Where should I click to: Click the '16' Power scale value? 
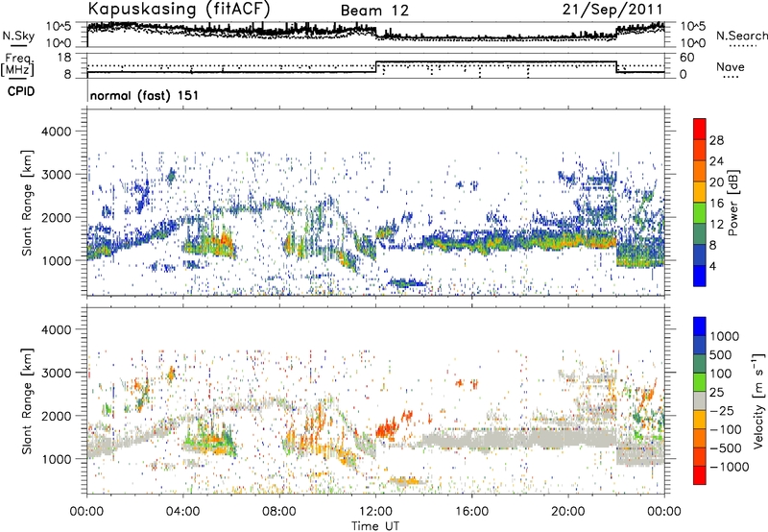point(716,204)
